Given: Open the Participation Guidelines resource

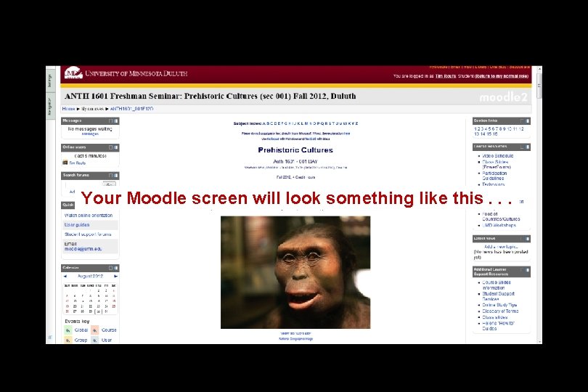Looking at the screenshot, I should [x=494, y=176].
